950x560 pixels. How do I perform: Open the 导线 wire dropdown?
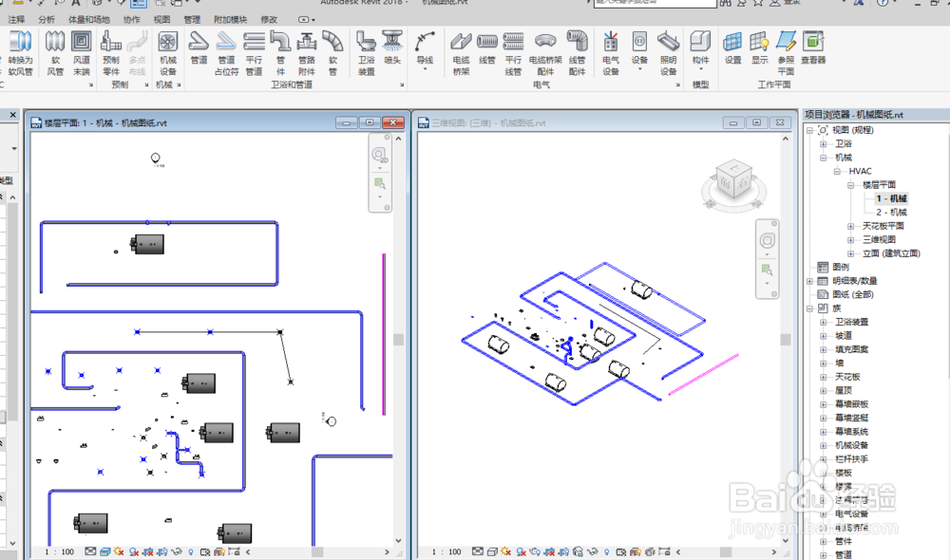425,69
